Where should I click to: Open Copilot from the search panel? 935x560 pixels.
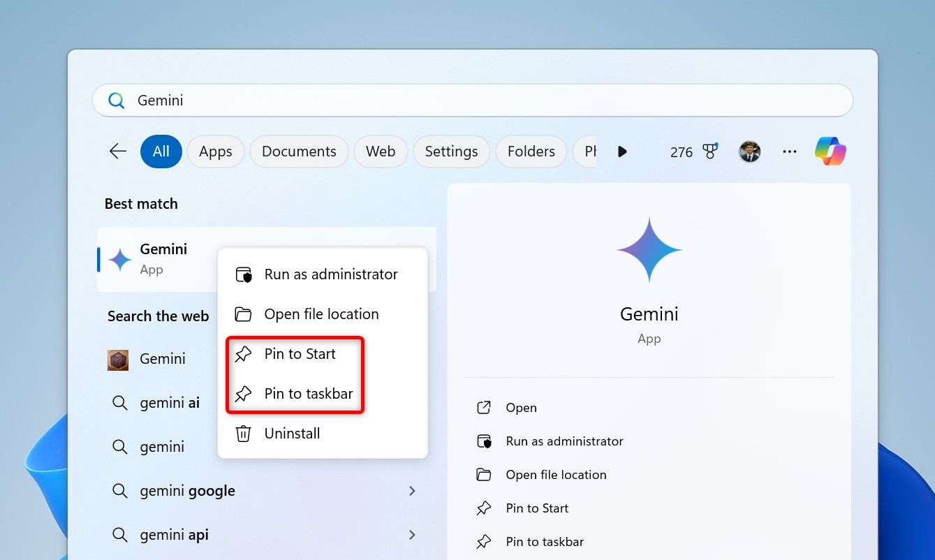pyautogui.click(x=830, y=151)
